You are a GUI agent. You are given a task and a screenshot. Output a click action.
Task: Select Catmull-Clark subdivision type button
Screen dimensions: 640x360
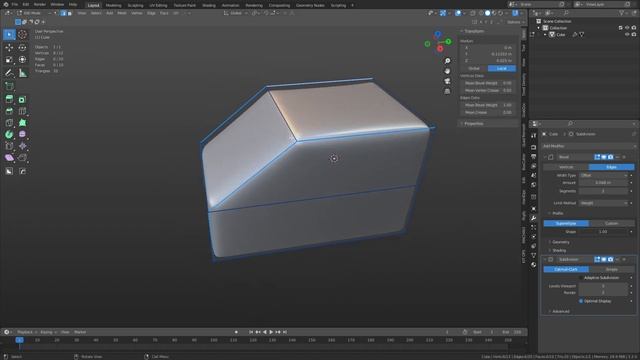click(566, 269)
